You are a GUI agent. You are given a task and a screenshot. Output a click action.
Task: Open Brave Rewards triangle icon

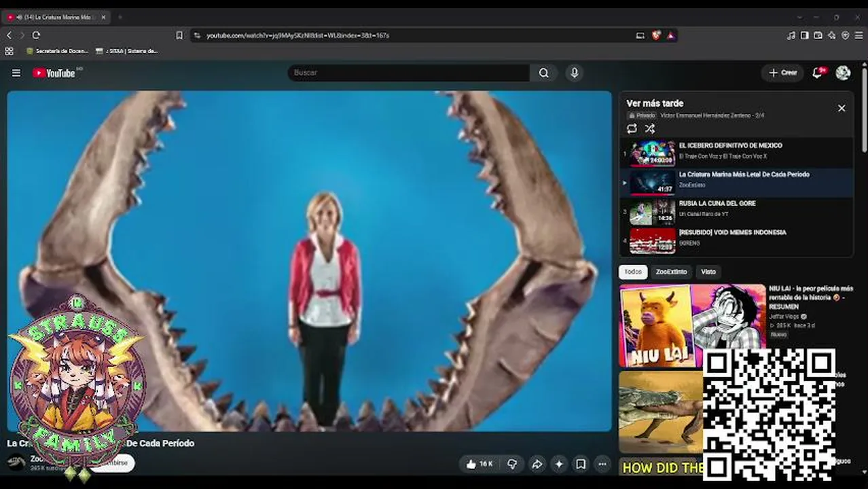pos(670,35)
